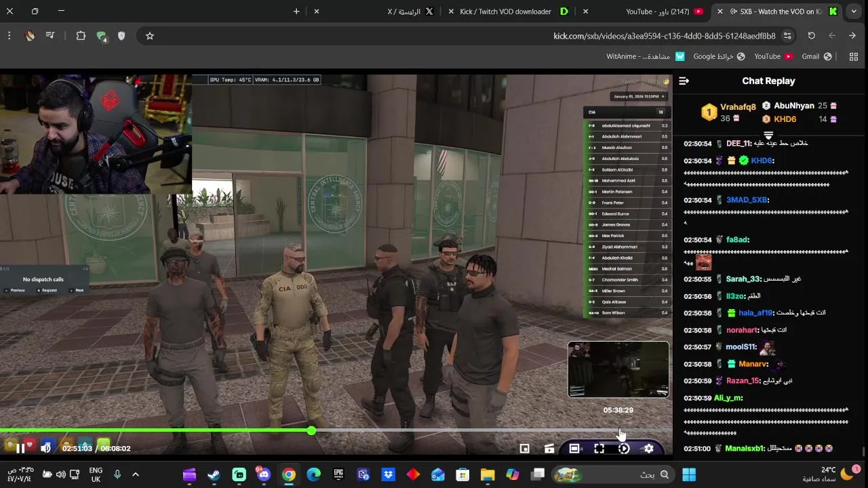Open the WitAnime bookmark
868x488 pixels.
(x=646, y=57)
